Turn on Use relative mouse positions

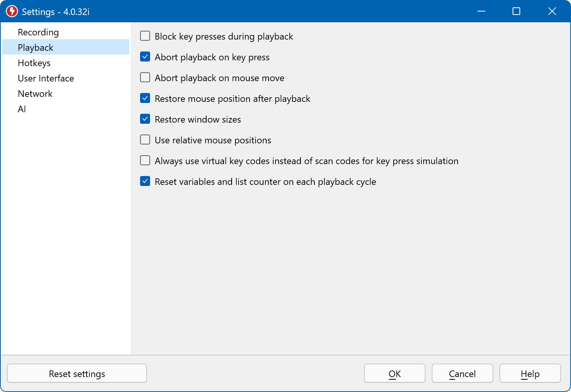tap(145, 140)
